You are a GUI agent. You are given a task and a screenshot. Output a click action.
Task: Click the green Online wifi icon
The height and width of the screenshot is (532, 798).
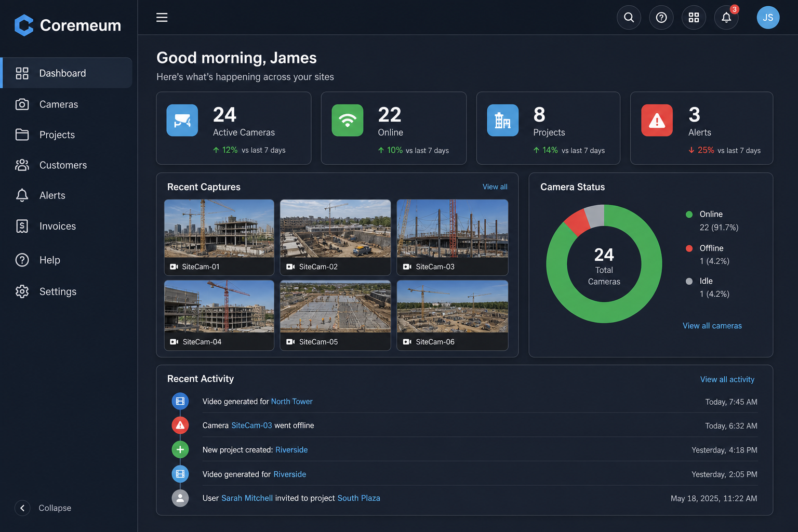(x=348, y=120)
